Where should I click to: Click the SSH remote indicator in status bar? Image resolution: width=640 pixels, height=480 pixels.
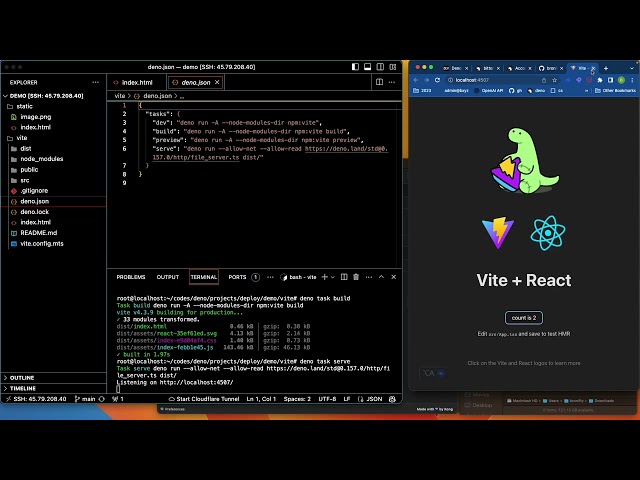pyautogui.click(x=36, y=399)
